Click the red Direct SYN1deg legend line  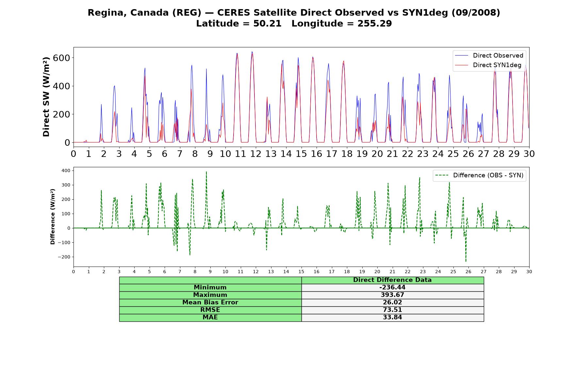point(462,65)
